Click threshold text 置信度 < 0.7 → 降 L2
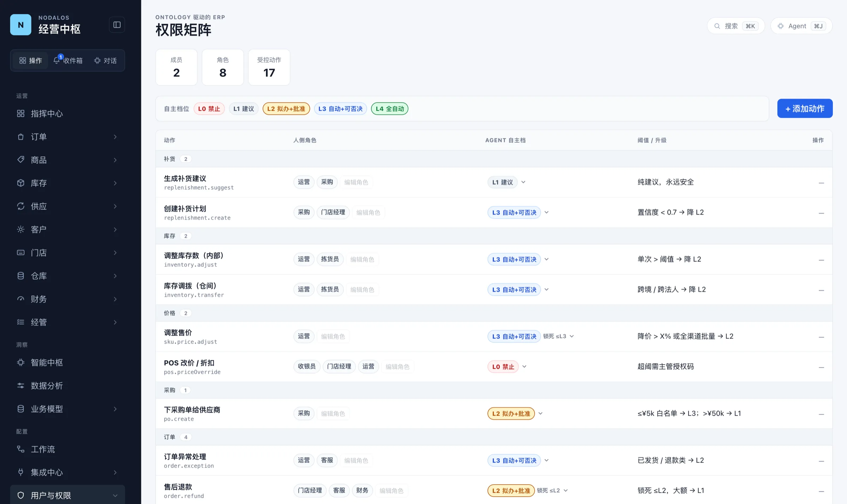847x504 pixels. point(671,212)
